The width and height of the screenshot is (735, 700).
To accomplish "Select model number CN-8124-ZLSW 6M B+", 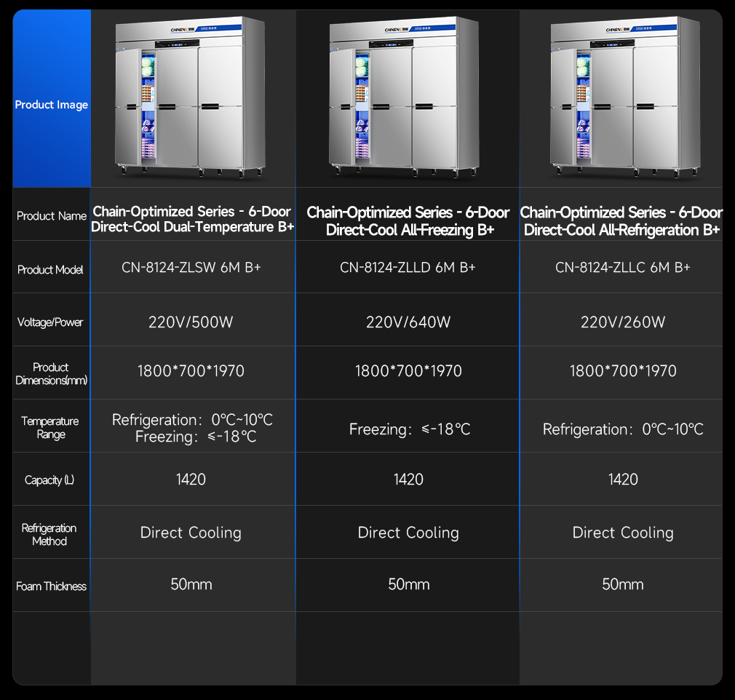I will click(x=191, y=268).
